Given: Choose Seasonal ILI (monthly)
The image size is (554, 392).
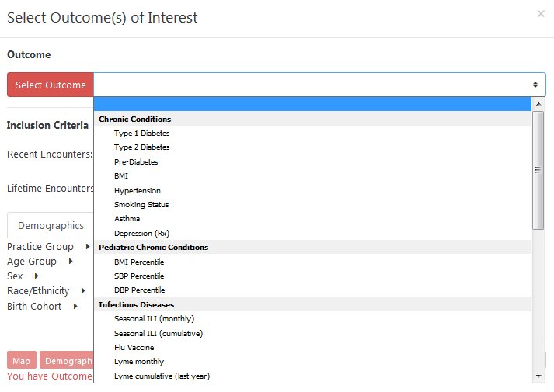Looking at the screenshot, I should pos(154,319).
